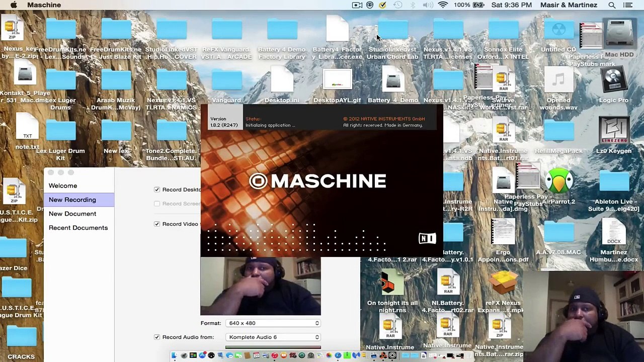Open the volume menu bar icon

coord(428,5)
